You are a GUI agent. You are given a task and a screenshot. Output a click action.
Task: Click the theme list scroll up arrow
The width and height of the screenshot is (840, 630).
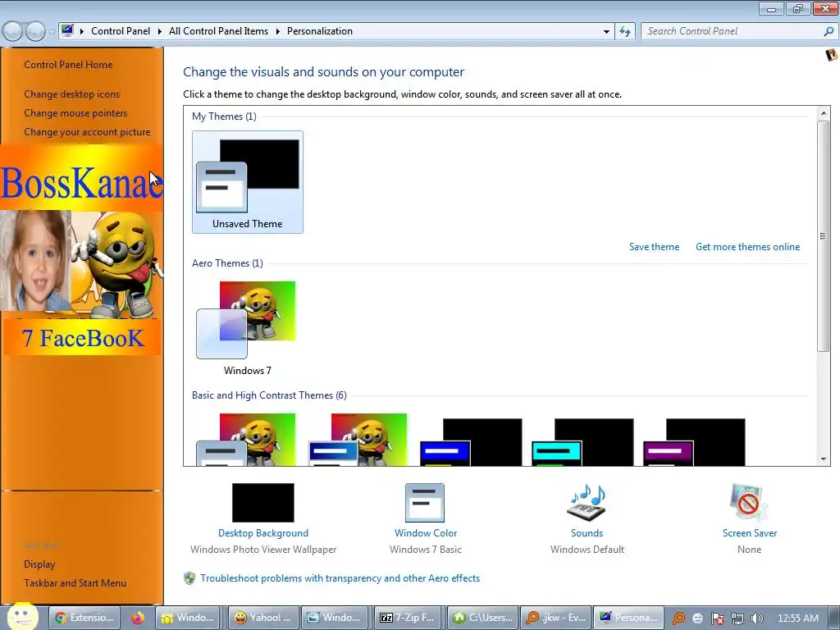pos(824,113)
